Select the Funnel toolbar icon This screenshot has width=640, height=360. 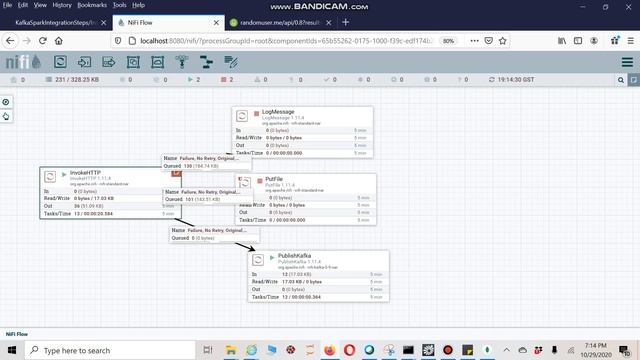pos(182,62)
